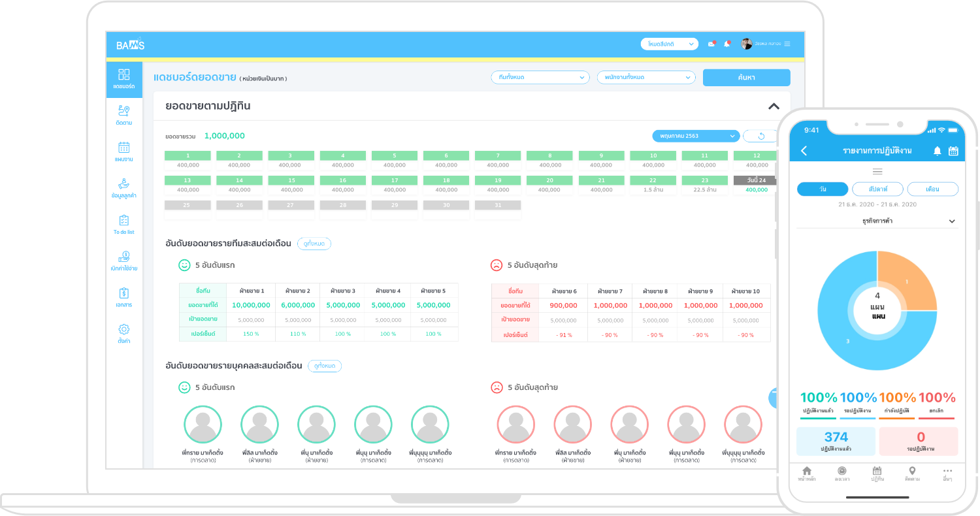Open the ข้อมูลลูกค้า customer info sidebar icon
Image resolution: width=980 pixels, height=516 pixels.
click(124, 188)
